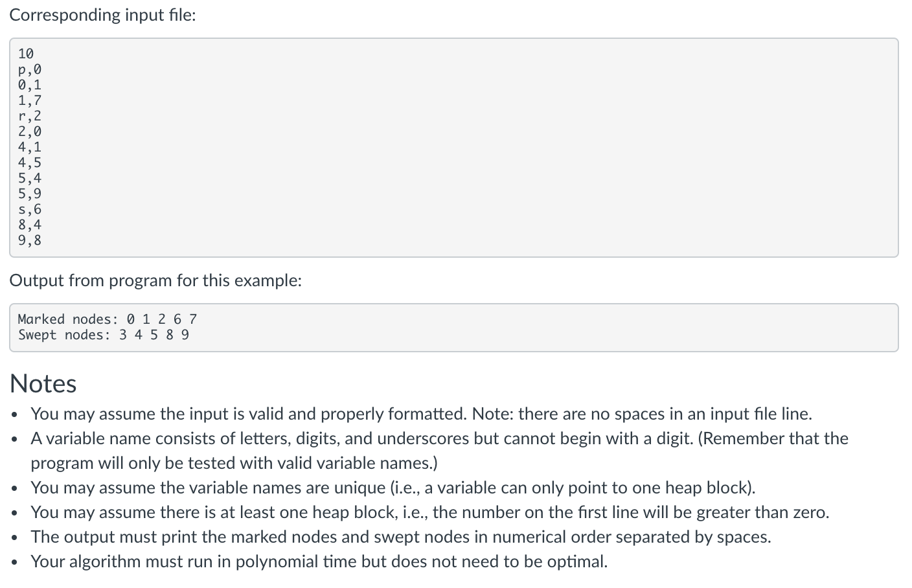Click the note about at least one heap block

click(430, 512)
